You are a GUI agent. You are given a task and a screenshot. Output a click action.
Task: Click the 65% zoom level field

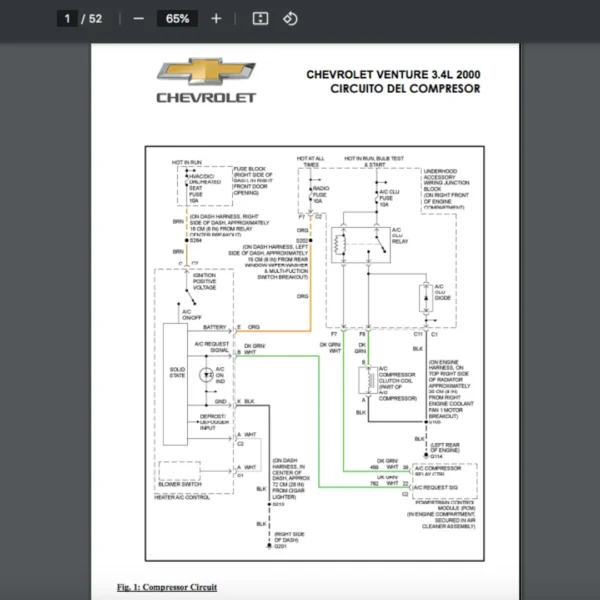tap(177, 18)
